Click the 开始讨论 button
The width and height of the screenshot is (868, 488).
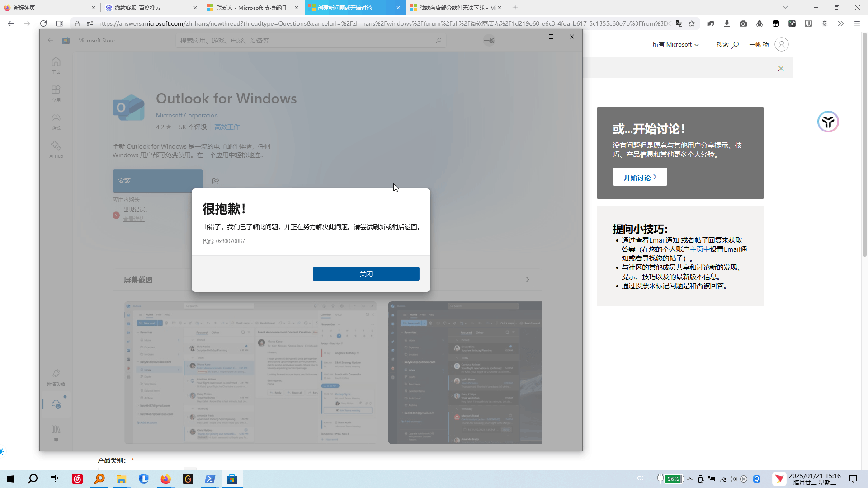pos(640,177)
